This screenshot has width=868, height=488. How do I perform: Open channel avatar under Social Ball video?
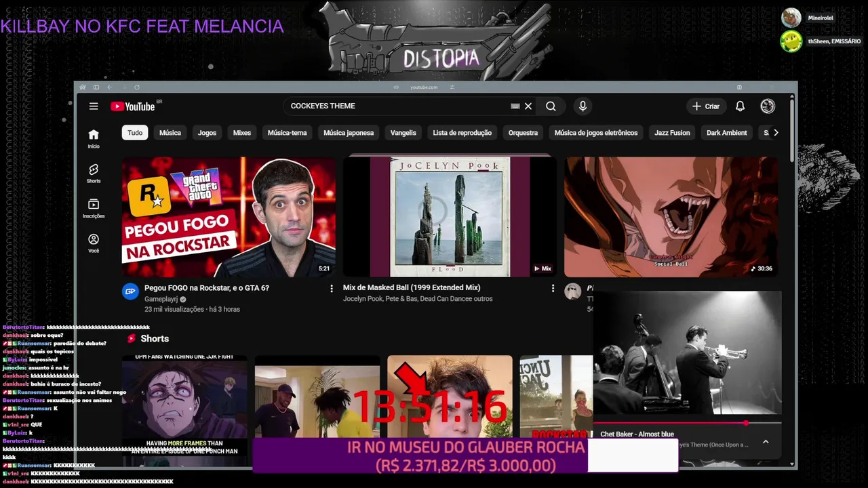click(x=573, y=291)
